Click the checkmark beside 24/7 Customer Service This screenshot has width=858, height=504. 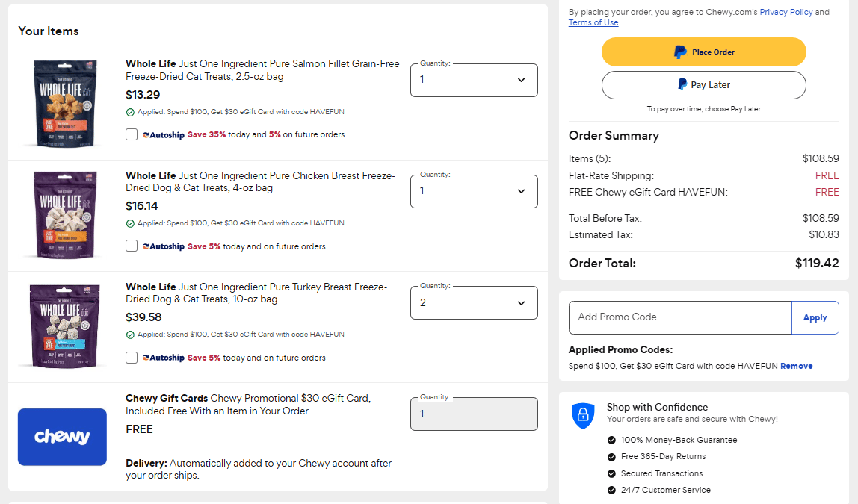tap(612, 490)
